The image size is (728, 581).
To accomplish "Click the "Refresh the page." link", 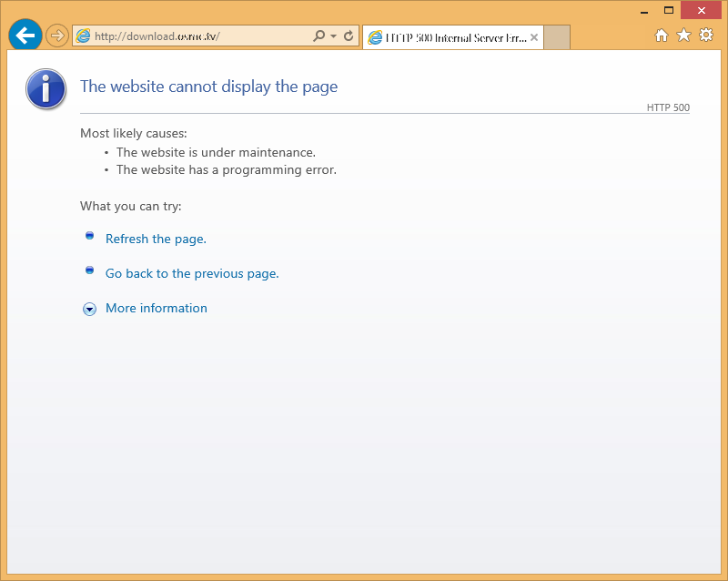I will click(156, 239).
